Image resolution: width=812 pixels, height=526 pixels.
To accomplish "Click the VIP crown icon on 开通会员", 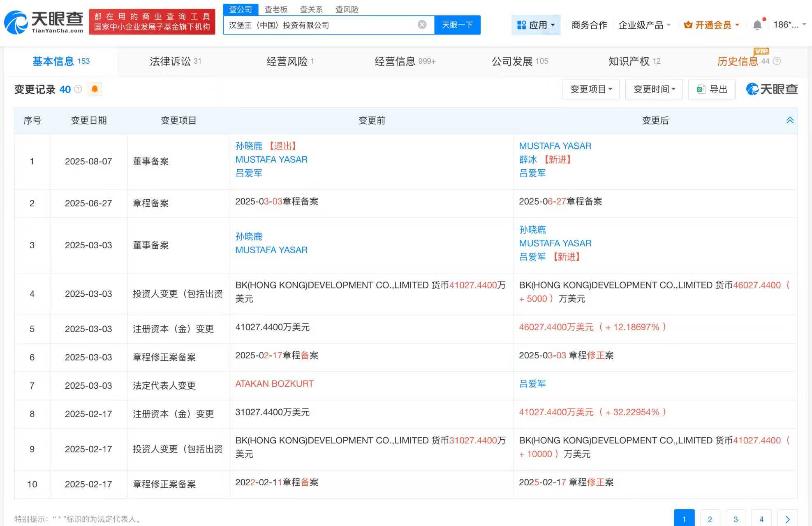I will pos(688,25).
